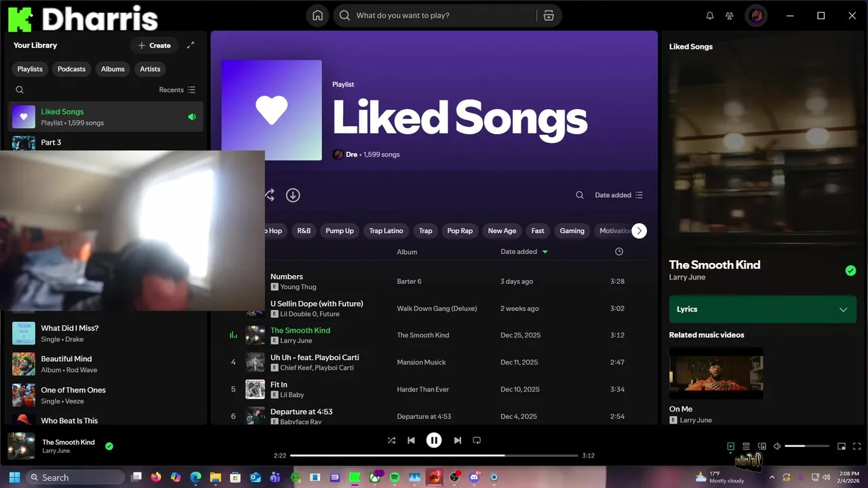Open the miniplayer
The image size is (868, 488).
click(x=842, y=446)
